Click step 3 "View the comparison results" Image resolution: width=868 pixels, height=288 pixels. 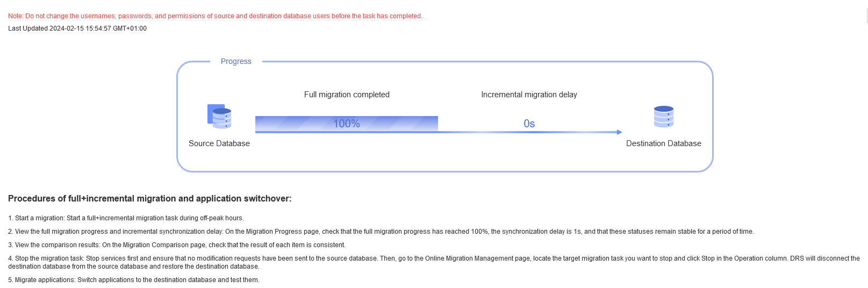[177, 245]
